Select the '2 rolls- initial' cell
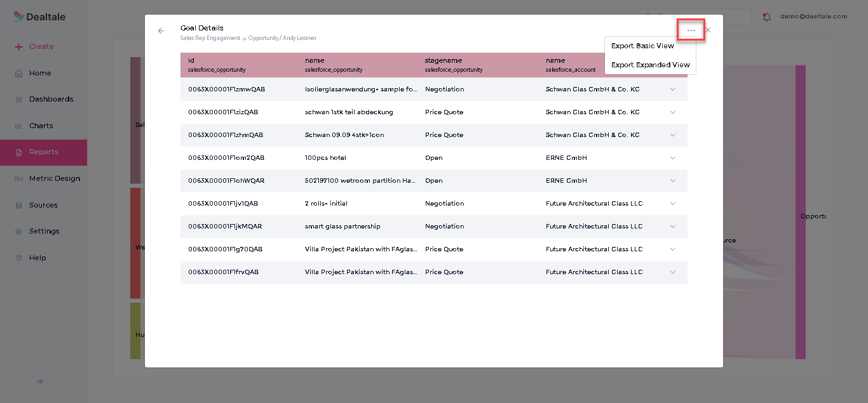 click(x=326, y=204)
